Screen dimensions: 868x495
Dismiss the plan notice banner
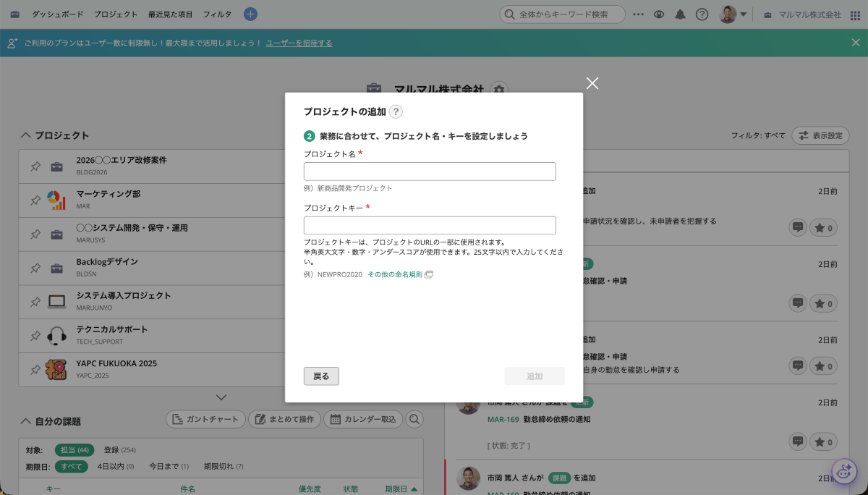click(x=856, y=43)
